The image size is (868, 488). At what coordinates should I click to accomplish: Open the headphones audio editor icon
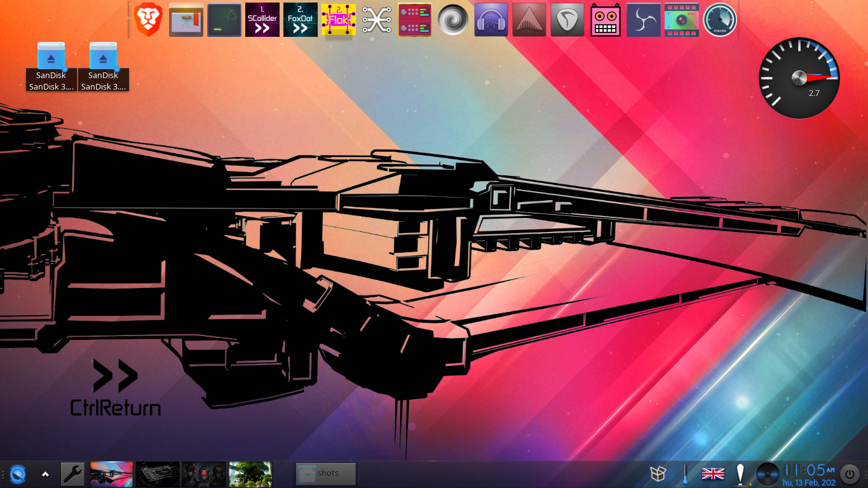pos(491,20)
